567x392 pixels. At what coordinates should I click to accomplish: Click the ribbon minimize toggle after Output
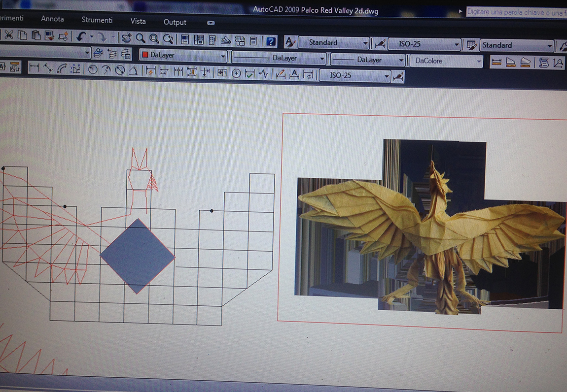211,23
